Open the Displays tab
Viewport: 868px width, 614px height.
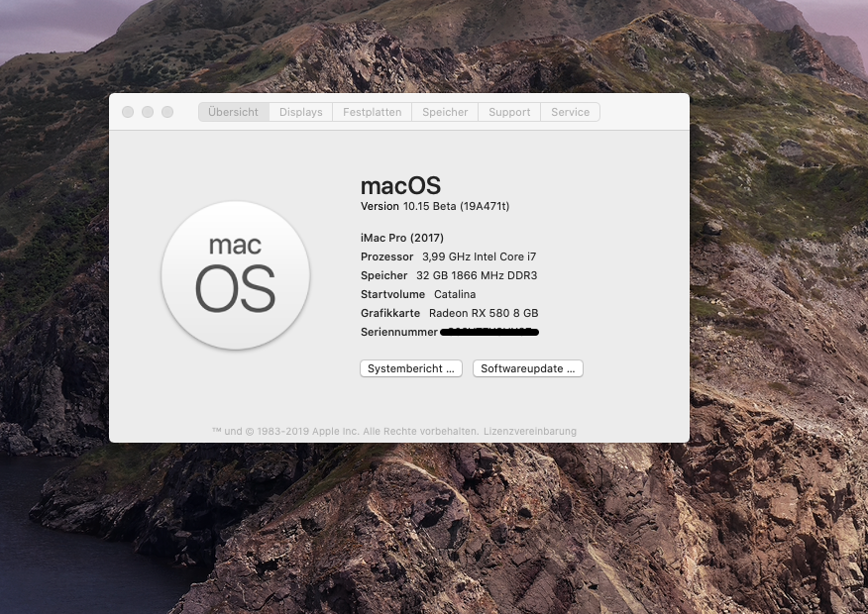coord(300,112)
